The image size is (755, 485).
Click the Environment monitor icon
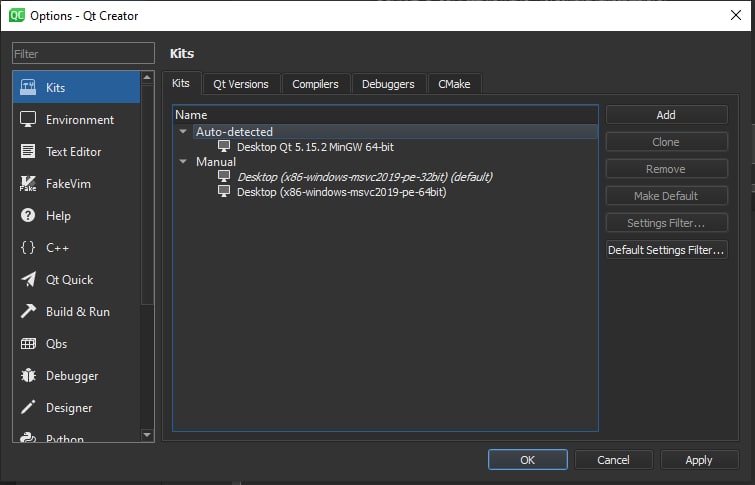coord(28,119)
